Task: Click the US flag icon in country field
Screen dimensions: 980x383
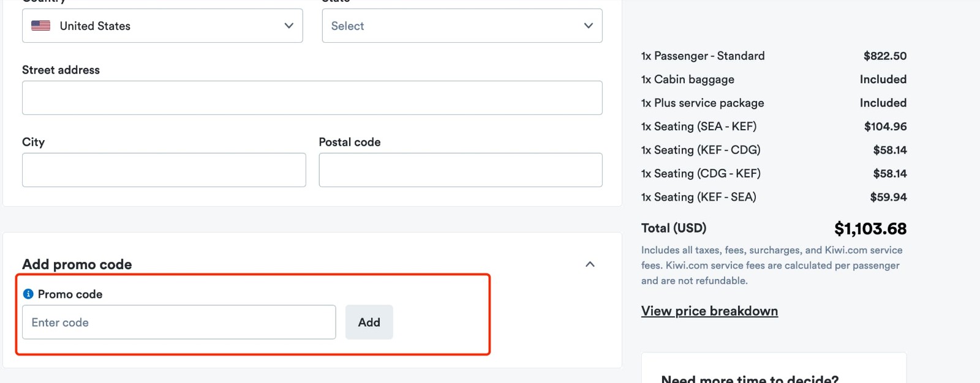Action: point(40,26)
